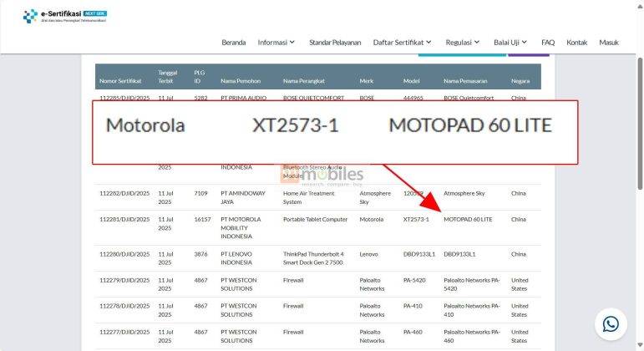The width and height of the screenshot is (644, 351).
Task: Click the page vertical scrollbar thumb
Action: pyautogui.click(x=640, y=124)
